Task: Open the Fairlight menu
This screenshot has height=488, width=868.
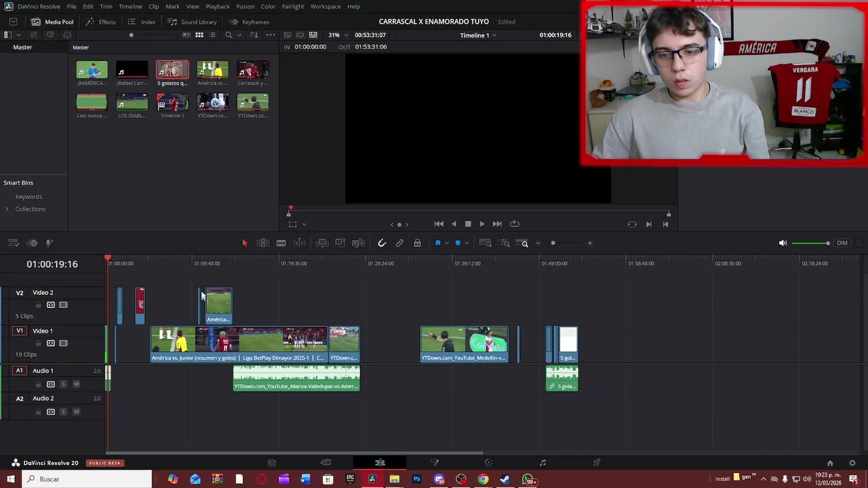Action: click(x=293, y=6)
